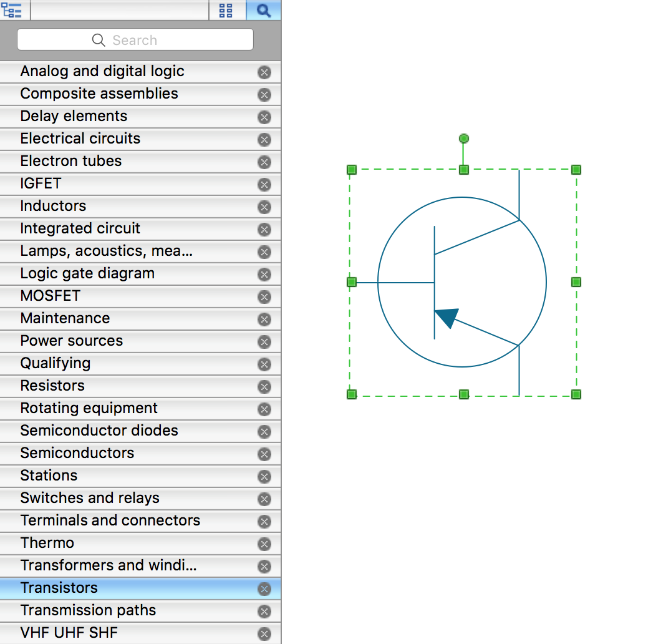Open the Resistors library
The image size is (671, 644).
point(140,387)
